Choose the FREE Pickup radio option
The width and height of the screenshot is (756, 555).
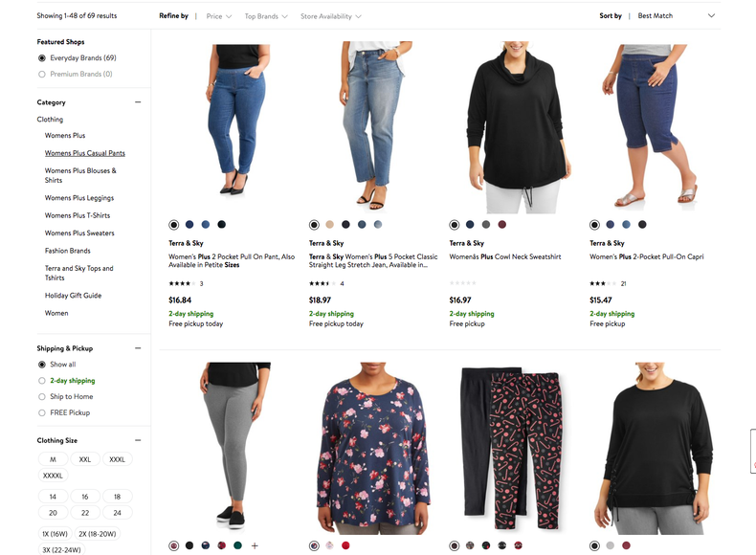42,412
